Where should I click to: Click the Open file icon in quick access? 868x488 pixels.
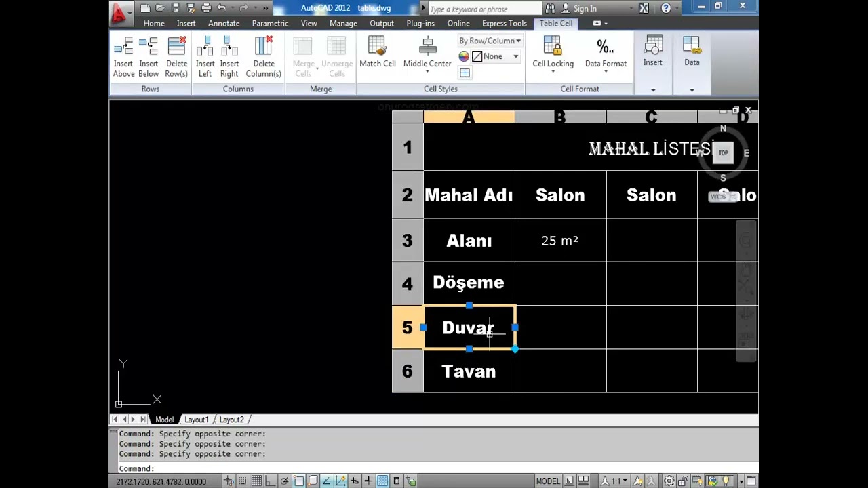(160, 8)
